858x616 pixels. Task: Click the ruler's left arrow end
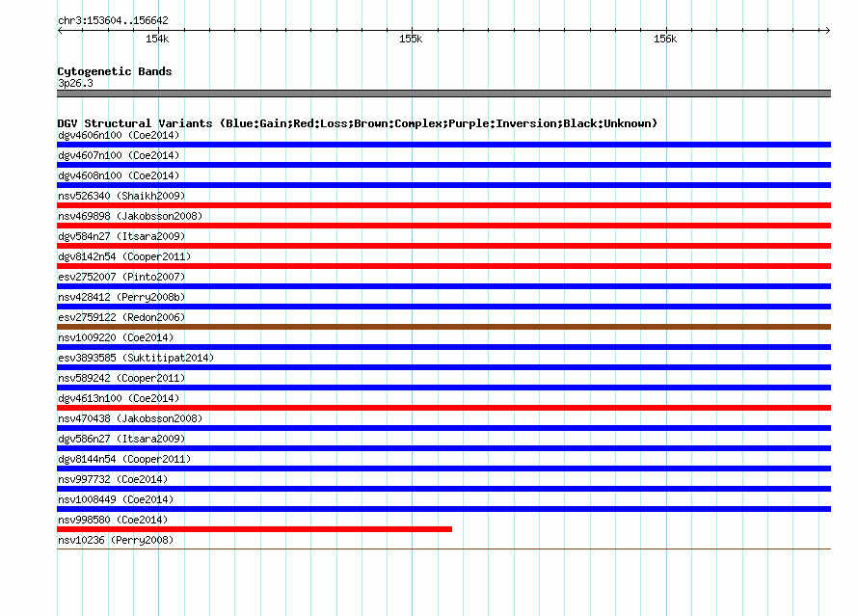(x=60, y=30)
